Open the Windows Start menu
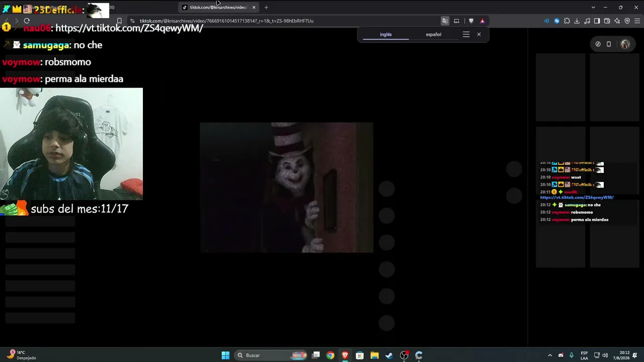644x362 pixels. click(225, 355)
